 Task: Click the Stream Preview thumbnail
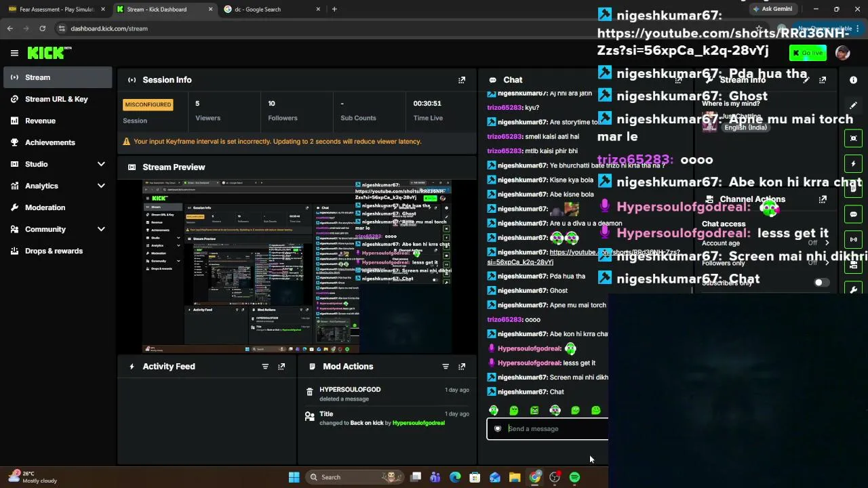[297, 266]
